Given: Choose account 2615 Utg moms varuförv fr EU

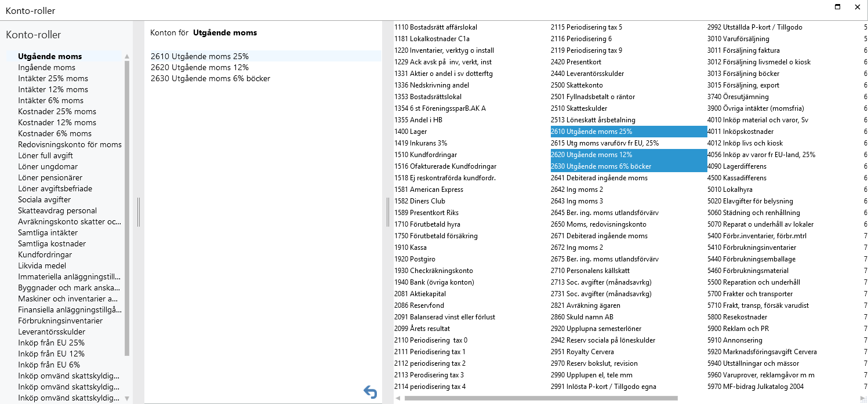Looking at the screenshot, I should tap(605, 143).
